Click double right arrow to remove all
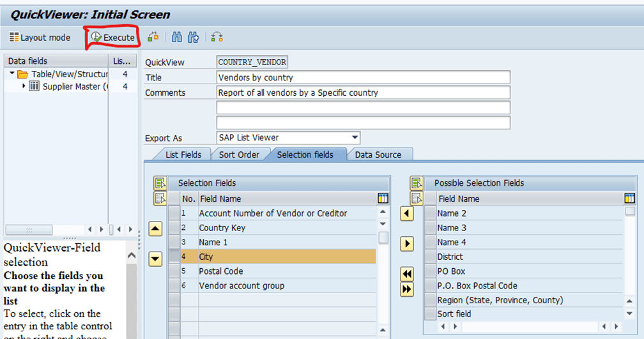Image resolution: width=644 pixels, height=339 pixels. tap(406, 289)
